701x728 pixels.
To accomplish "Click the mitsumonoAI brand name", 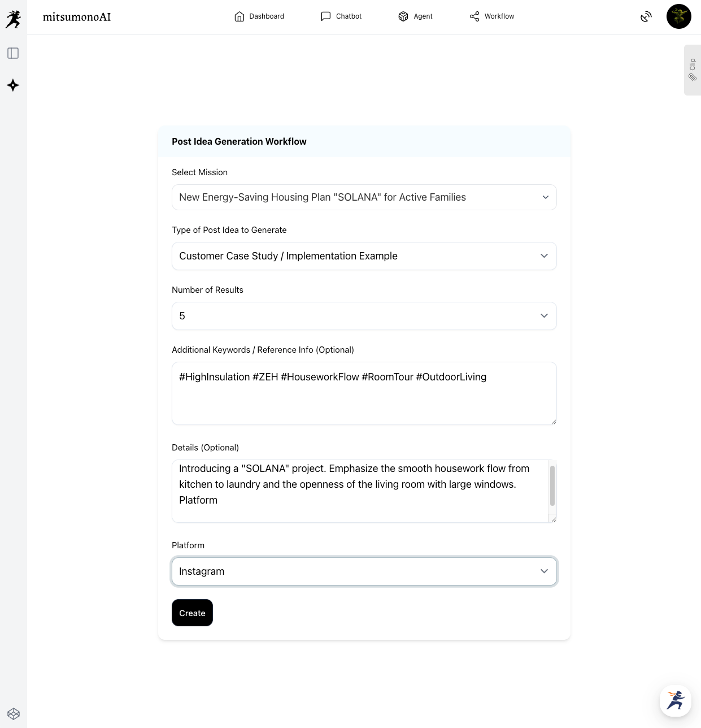I will pyautogui.click(x=77, y=17).
